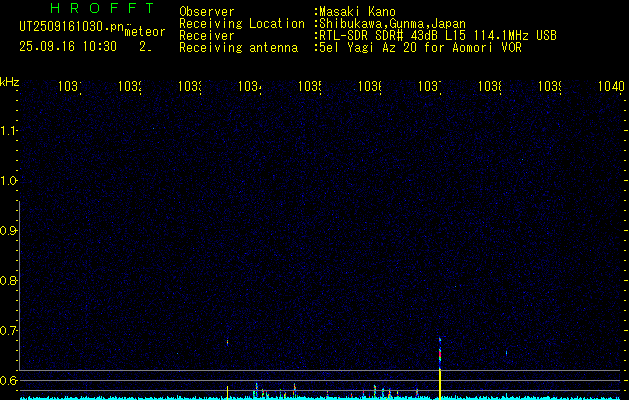Click the 0.6 frequency axis label

pos(8,380)
